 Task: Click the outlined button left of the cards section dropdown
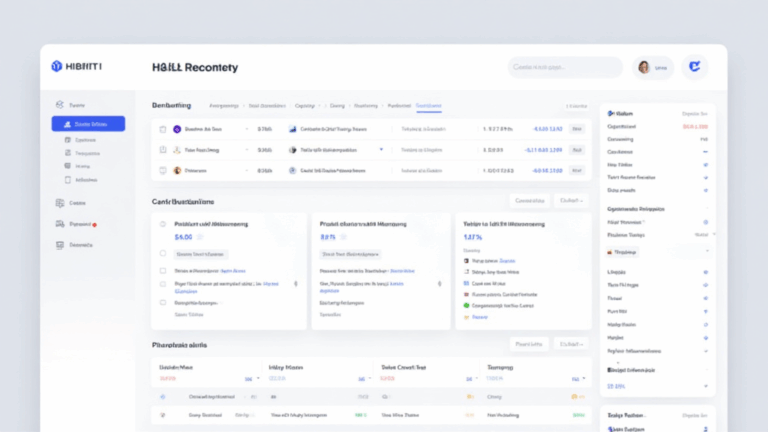(528, 200)
